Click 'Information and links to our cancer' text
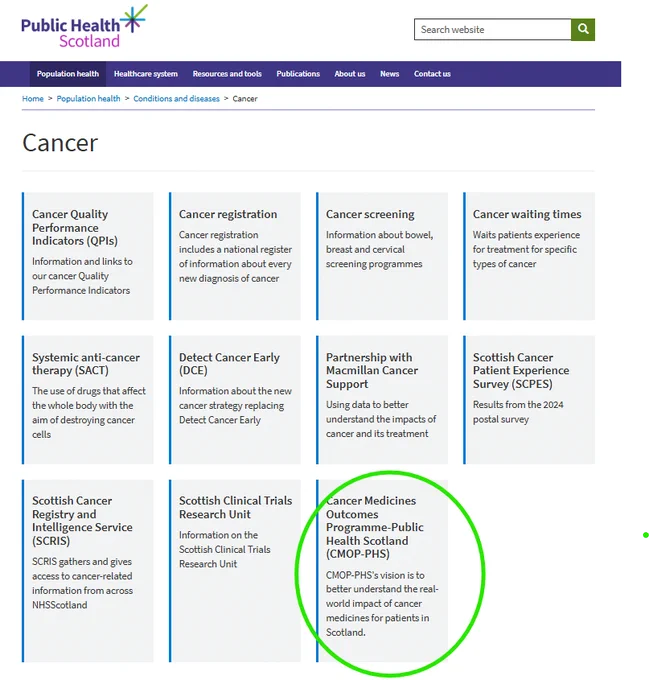This screenshot has width=649, height=680. [82, 276]
